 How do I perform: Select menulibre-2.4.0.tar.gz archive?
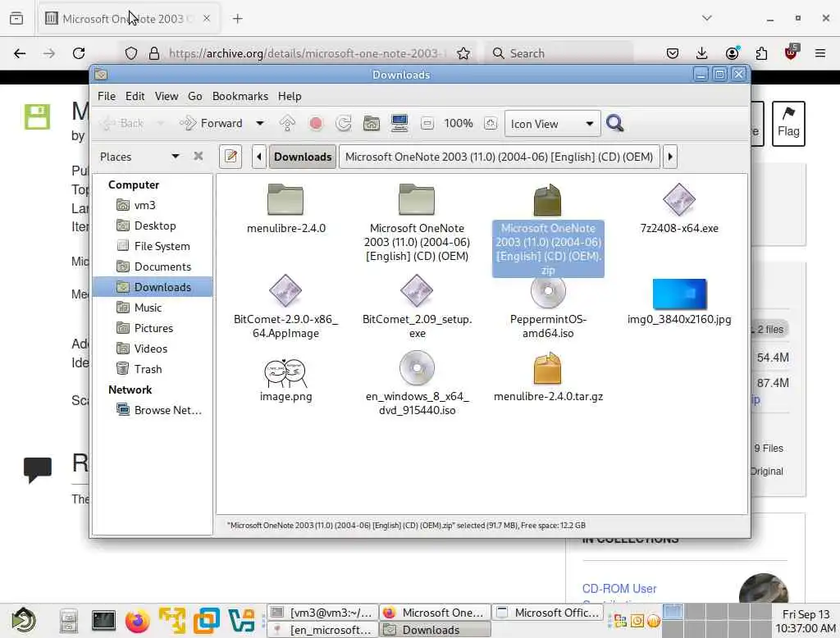tap(548, 378)
